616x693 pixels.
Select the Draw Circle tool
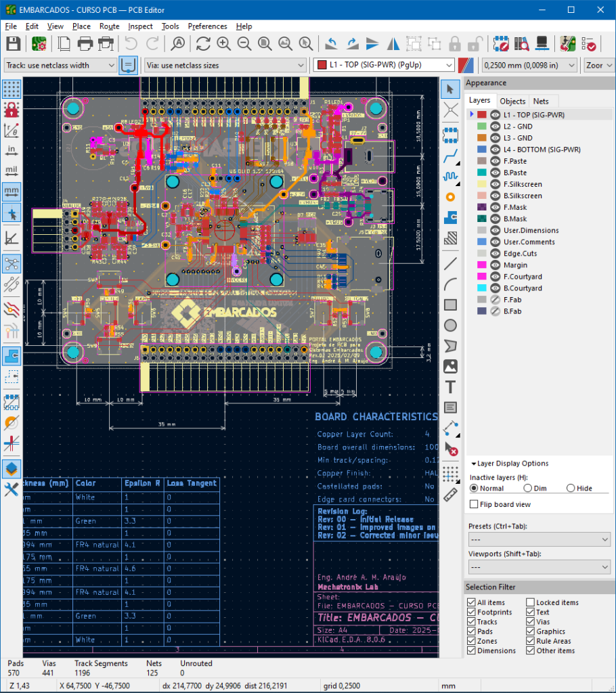450,326
